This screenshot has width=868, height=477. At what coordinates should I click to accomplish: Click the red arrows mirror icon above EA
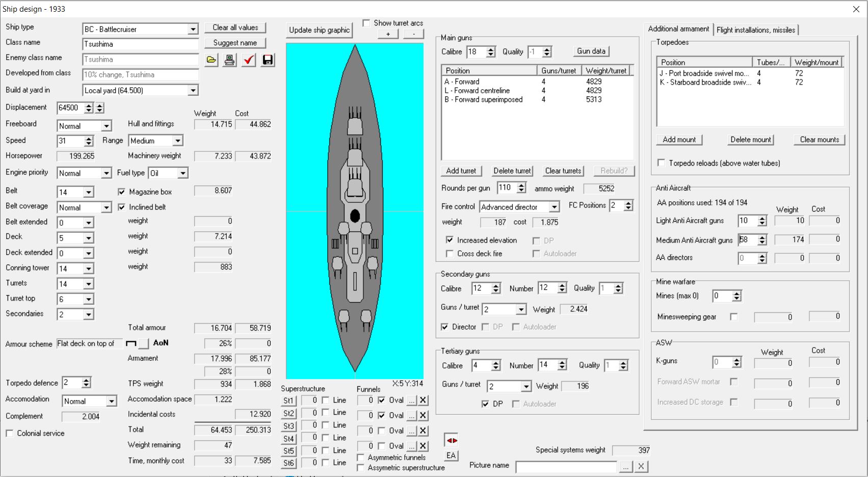pyautogui.click(x=452, y=440)
